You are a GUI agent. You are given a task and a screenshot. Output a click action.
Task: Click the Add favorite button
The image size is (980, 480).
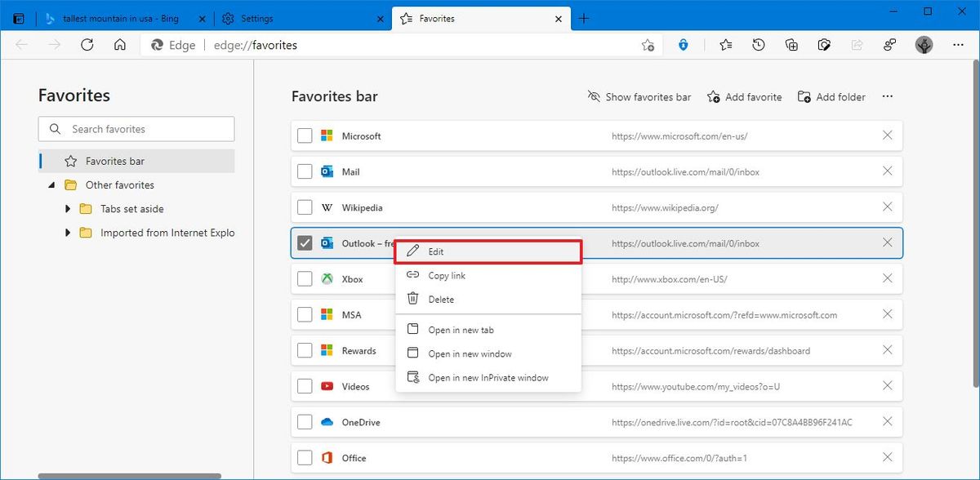point(744,96)
